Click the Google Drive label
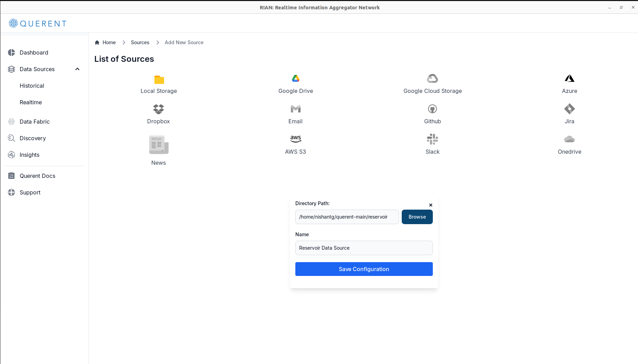Image resolution: width=638 pixels, height=364 pixels. tap(296, 91)
